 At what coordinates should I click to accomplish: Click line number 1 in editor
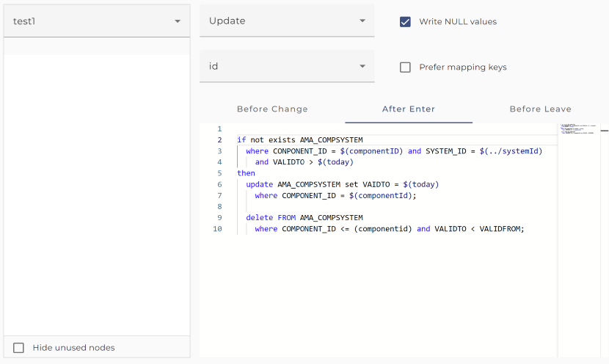219,128
